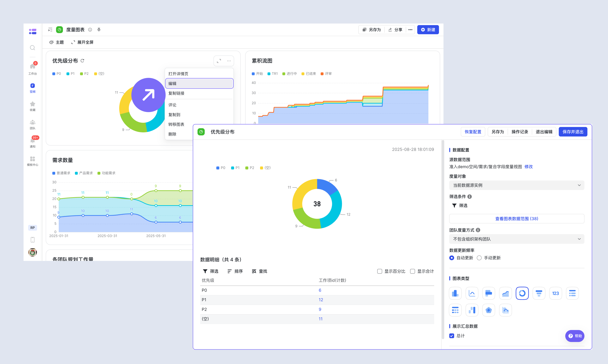
Task: Select the 123 number card chart type
Action: tap(555, 293)
